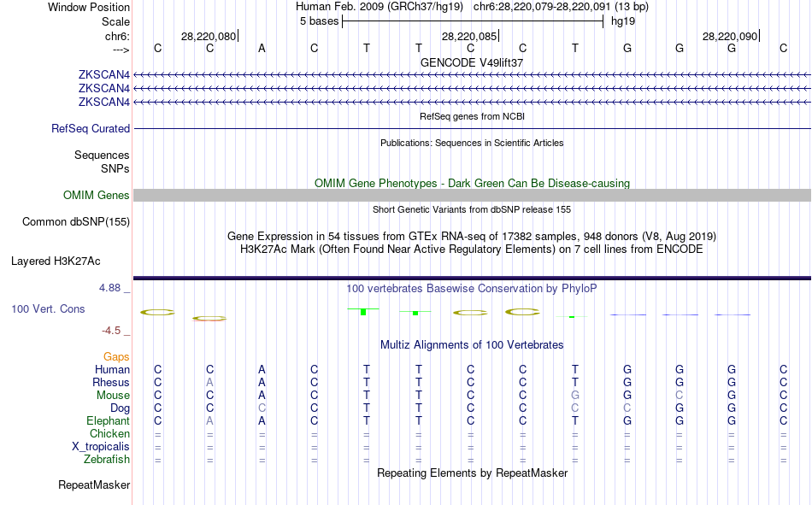Click the OMIM Gene Phenotypes green title

472,184
